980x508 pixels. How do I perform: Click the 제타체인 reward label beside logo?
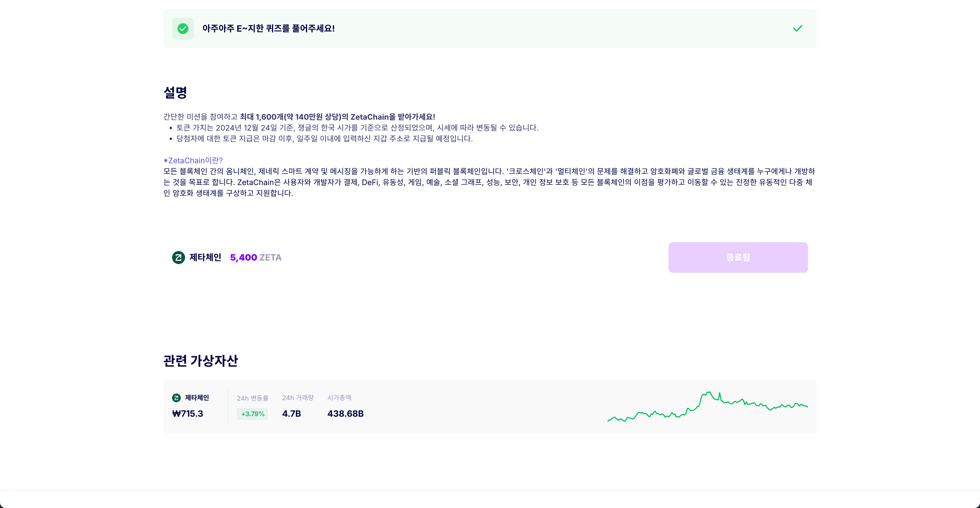pos(205,258)
